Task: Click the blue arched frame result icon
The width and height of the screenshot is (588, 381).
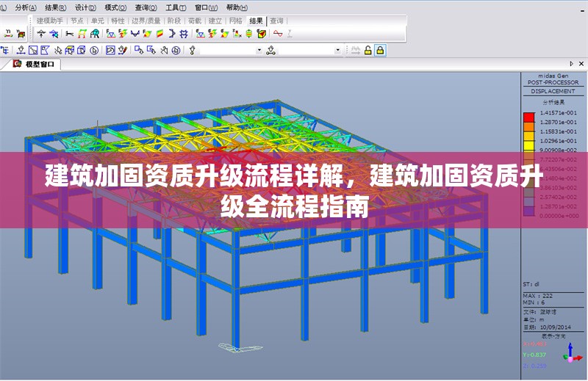Action: tap(95, 34)
